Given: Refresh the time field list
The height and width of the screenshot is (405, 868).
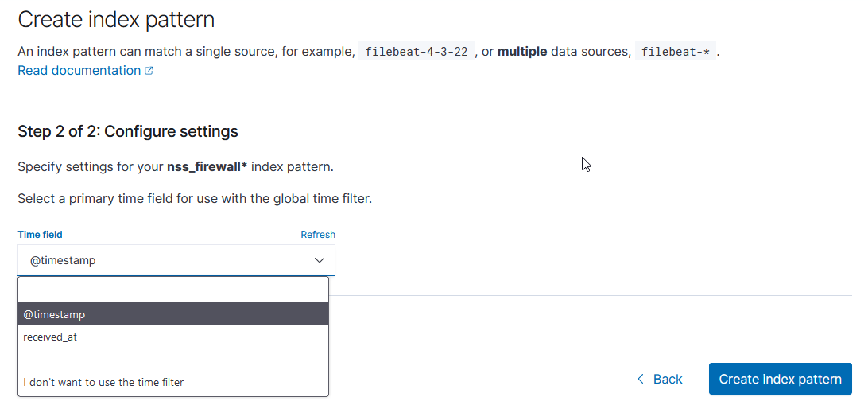Looking at the screenshot, I should (318, 235).
